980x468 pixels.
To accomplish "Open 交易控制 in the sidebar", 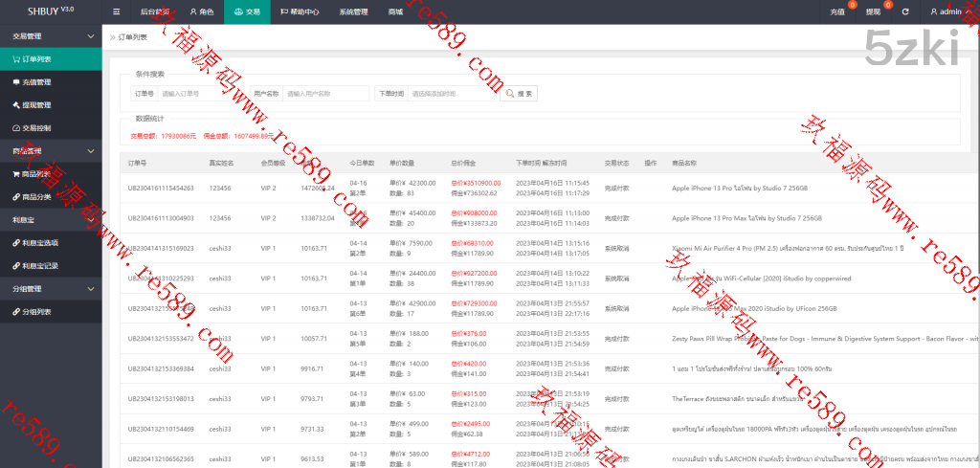I will [x=36, y=128].
